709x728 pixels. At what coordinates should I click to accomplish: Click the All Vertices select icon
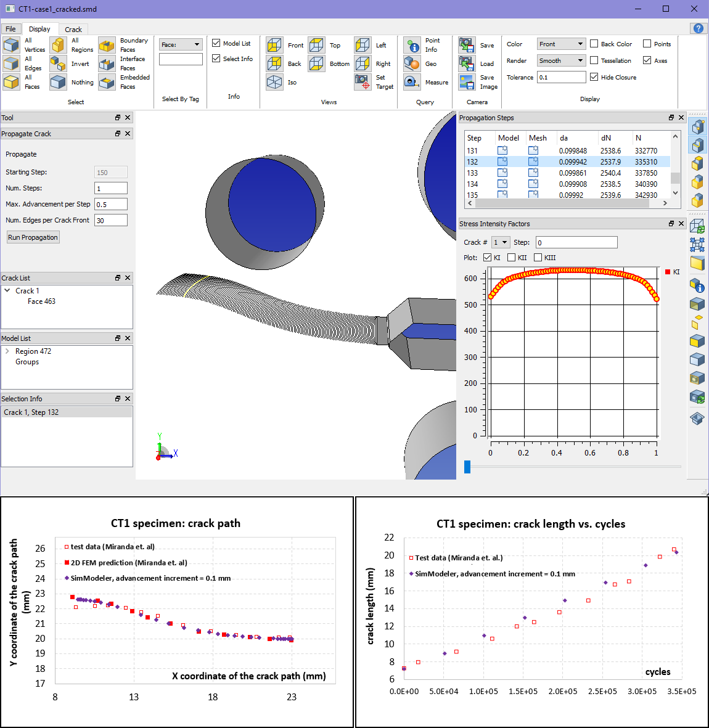click(12, 45)
